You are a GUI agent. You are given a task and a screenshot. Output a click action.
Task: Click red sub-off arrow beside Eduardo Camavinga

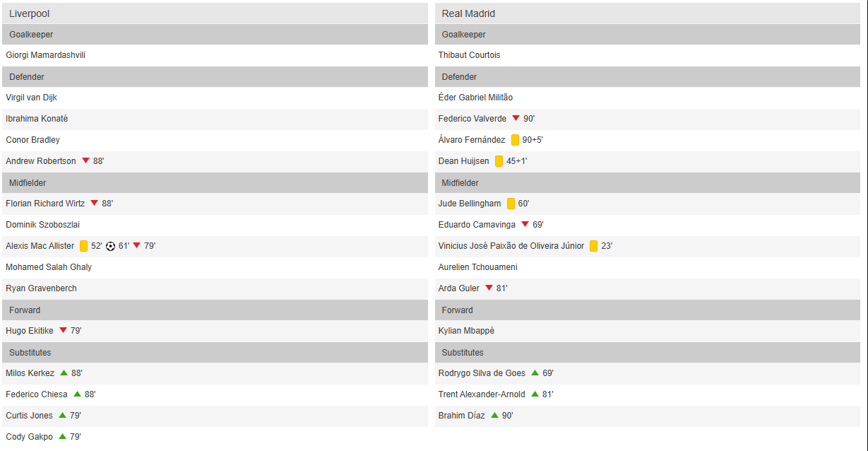525,225
